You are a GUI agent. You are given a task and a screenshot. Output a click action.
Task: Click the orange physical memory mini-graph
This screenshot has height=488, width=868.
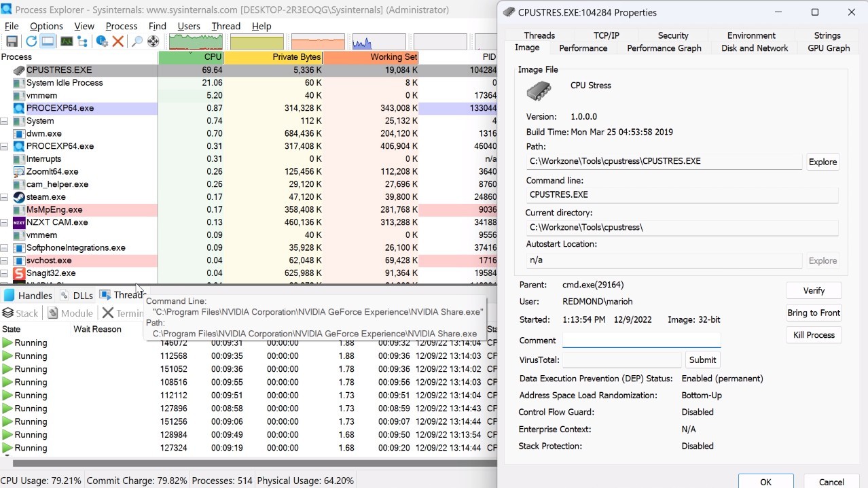point(317,40)
